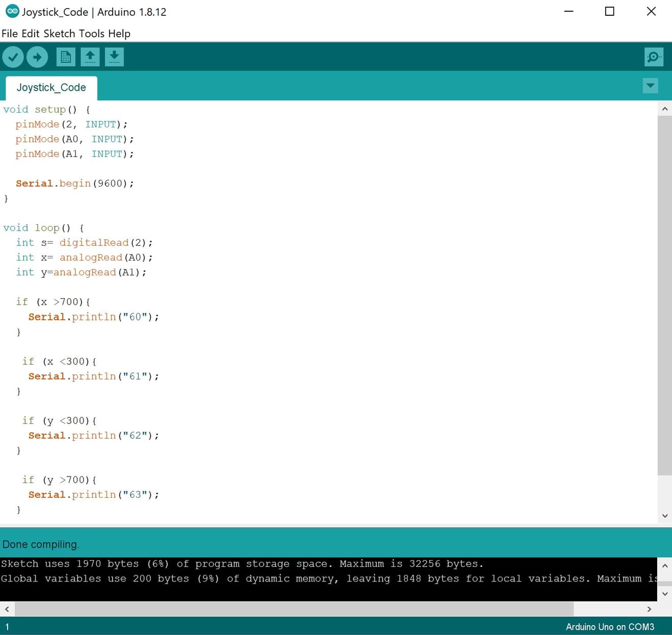672x635 pixels.
Task: Click the 'if (x >700){' line
Action: (x=53, y=302)
